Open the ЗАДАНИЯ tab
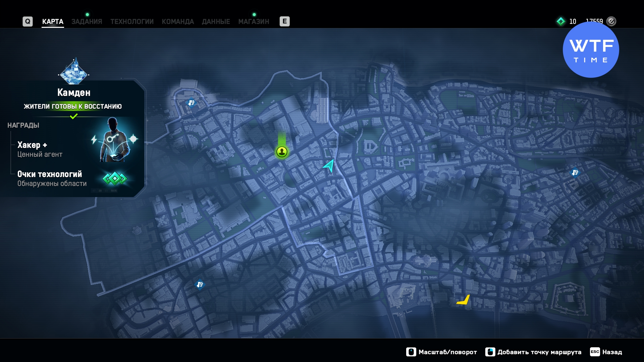 (x=87, y=21)
